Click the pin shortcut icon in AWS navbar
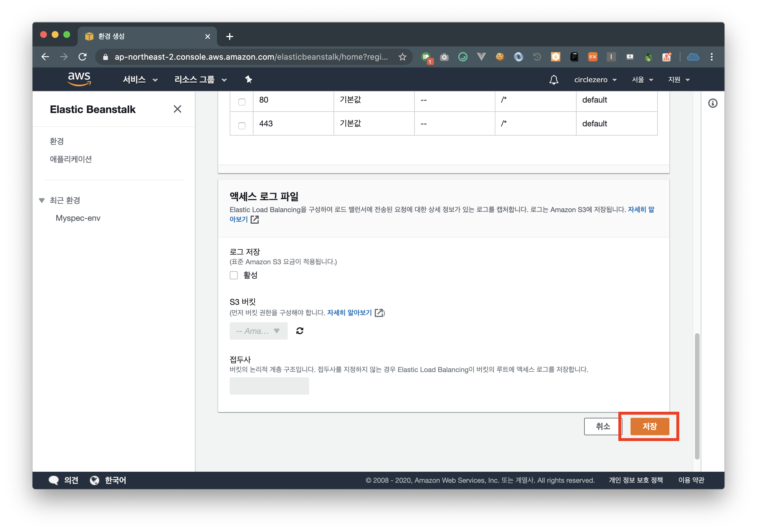 coord(249,79)
